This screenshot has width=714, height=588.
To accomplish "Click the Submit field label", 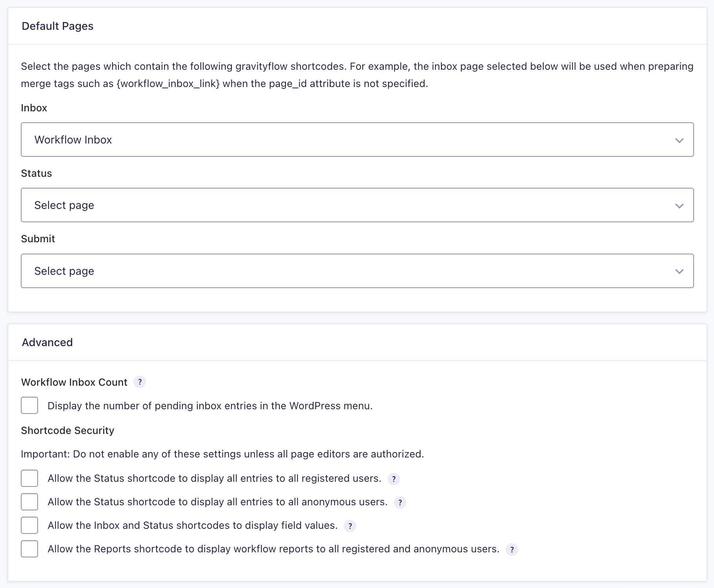I will pyautogui.click(x=38, y=239).
